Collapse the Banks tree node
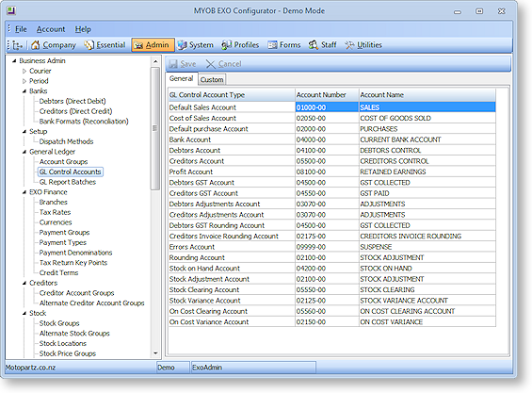 tap(24, 91)
